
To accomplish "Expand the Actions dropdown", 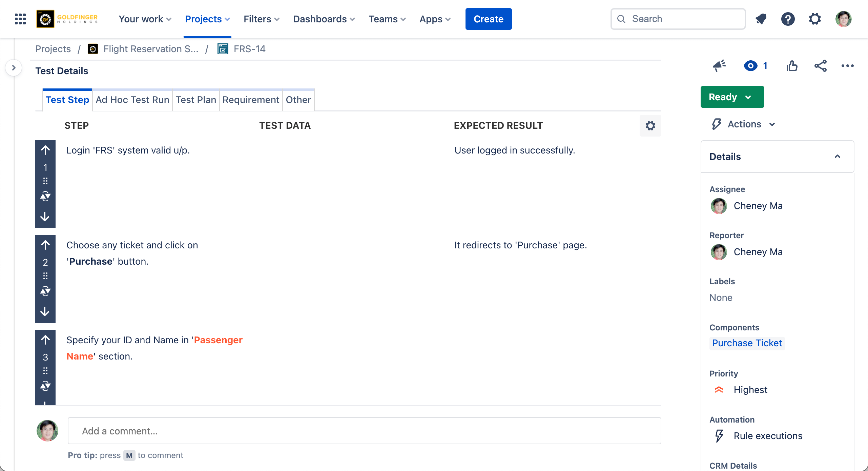I will pos(744,124).
